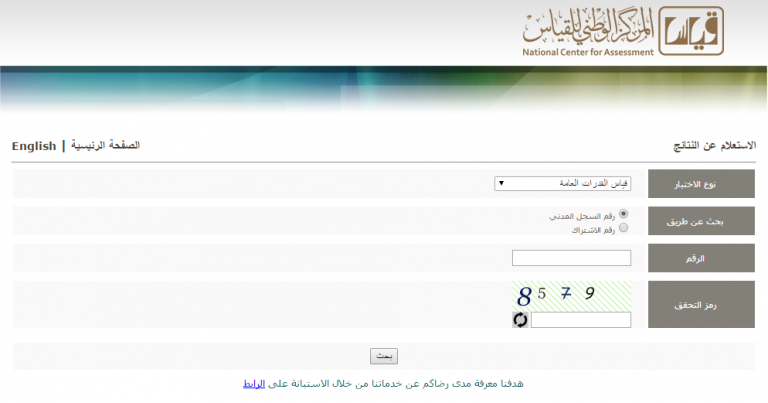Go to الصفحة الرئيسية home page

click(105, 146)
